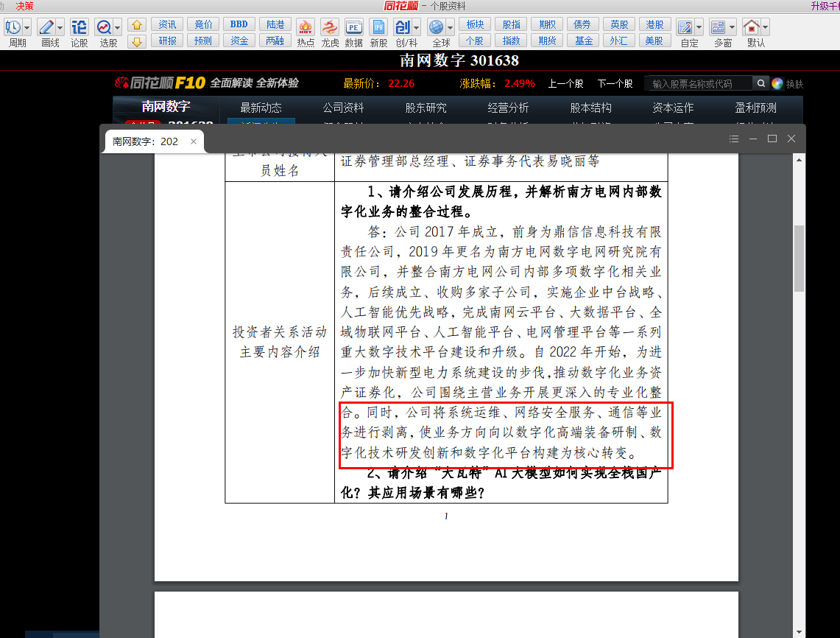Expand the 创/科 dropdown arrow
840x638 pixels.
tap(416, 27)
